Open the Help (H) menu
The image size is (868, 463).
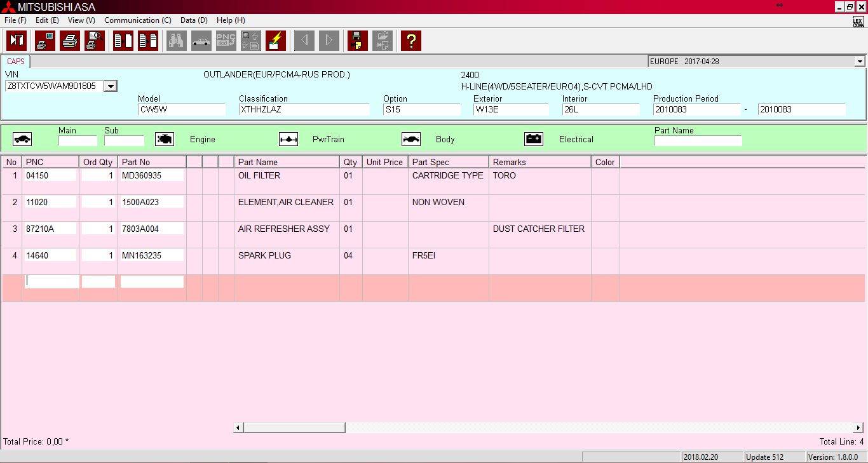click(231, 20)
